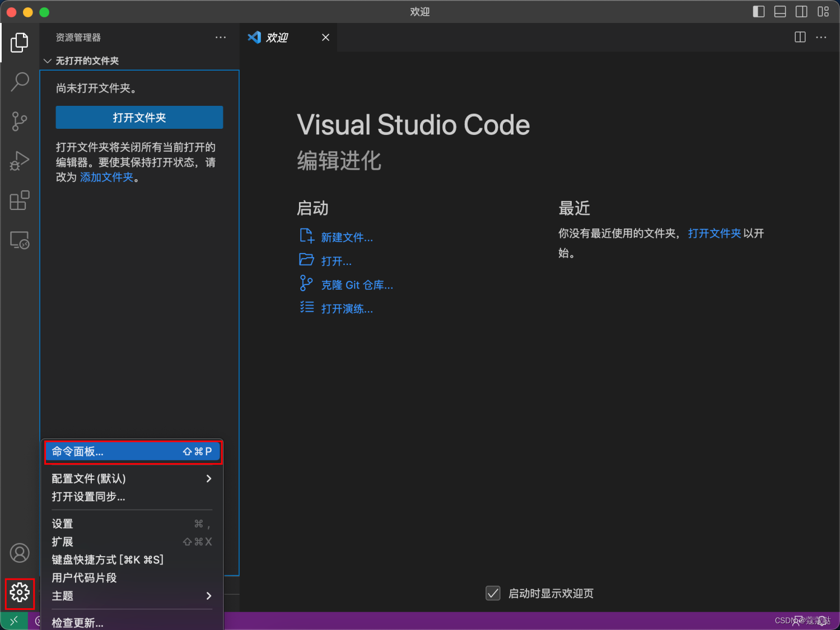Click the 新建文件... link
This screenshot has width=840, height=630.
tap(347, 237)
